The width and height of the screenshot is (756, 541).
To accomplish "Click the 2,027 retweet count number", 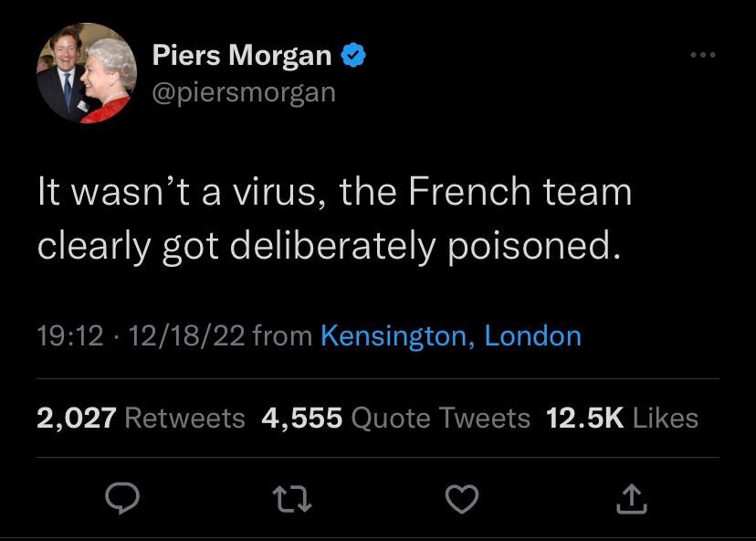I will [77, 419].
